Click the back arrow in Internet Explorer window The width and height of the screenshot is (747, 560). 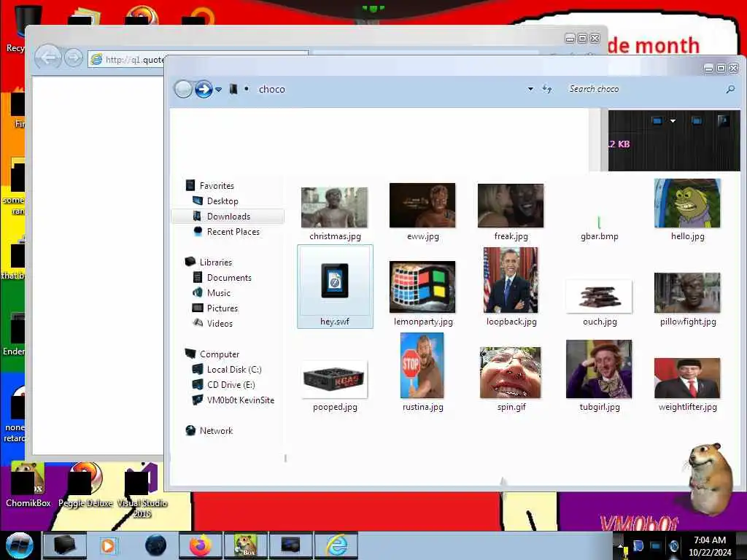(48, 58)
